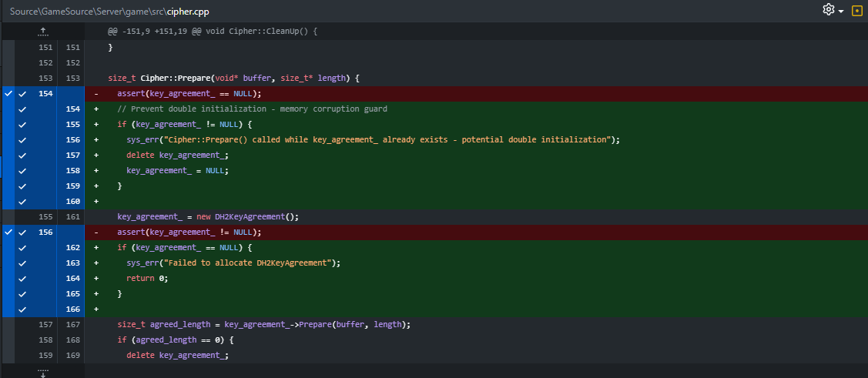Select the hunk handle bar left of line 158

[x=8, y=171]
